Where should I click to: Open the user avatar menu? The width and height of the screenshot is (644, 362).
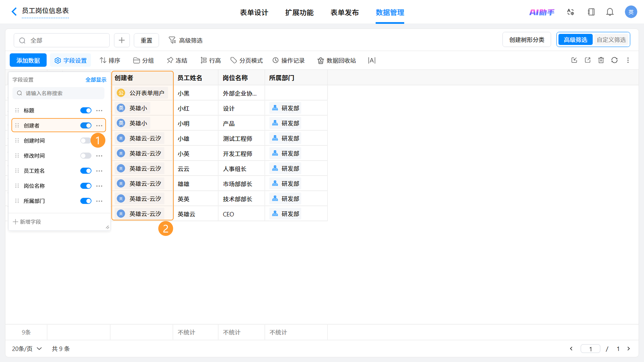pyautogui.click(x=631, y=12)
